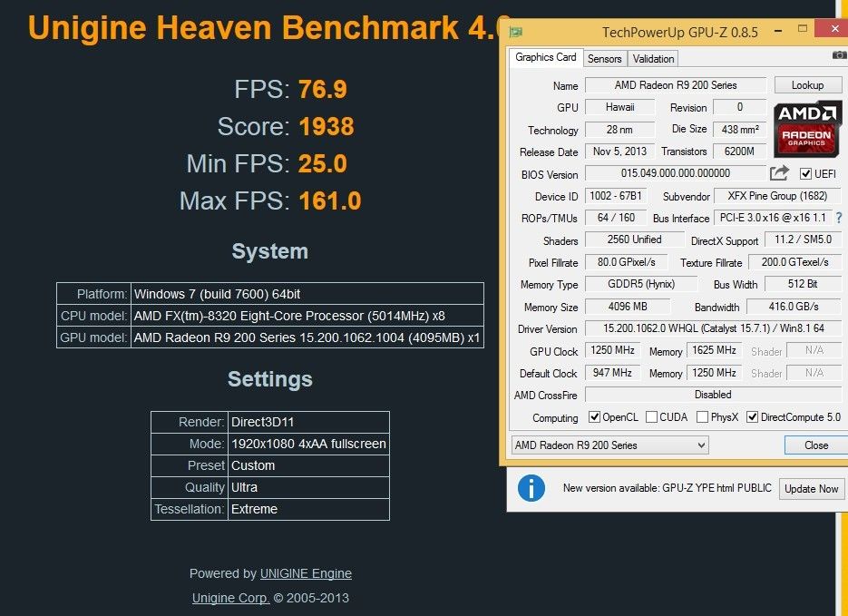Screen dimensions: 848x616
Task: Click the Bus Interface field PCI-E 3.0 x16
Action: click(774, 218)
